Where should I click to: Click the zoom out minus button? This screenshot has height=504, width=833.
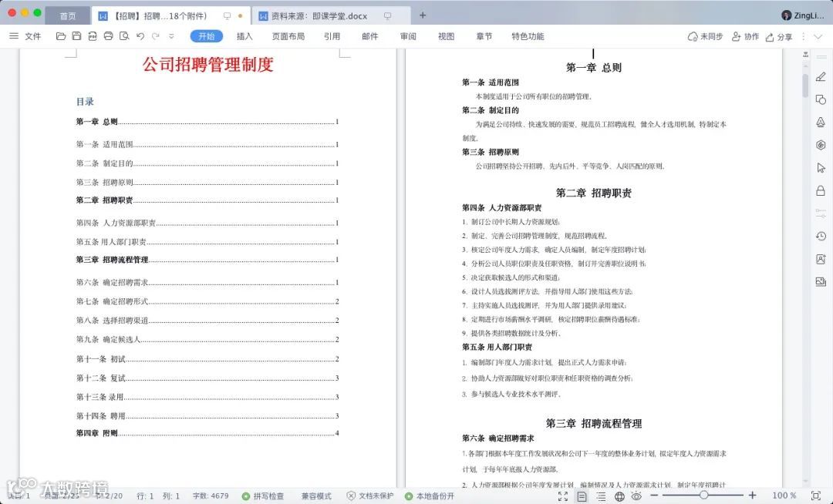click(655, 496)
